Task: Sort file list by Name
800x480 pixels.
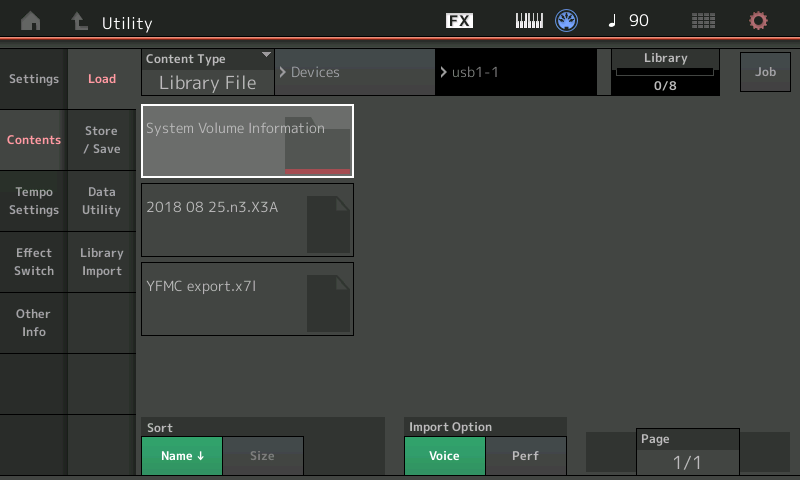Action: click(x=182, y=456)
